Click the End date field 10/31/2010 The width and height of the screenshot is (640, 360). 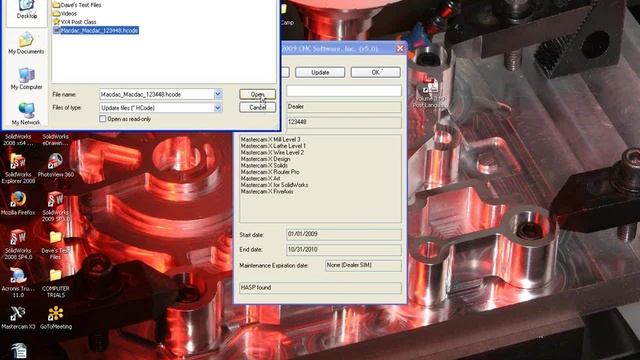coord(344,250)
